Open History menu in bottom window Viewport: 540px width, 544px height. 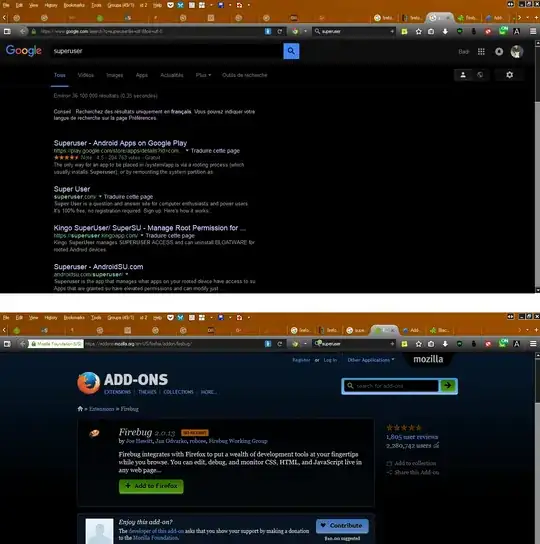coord(51,317)
